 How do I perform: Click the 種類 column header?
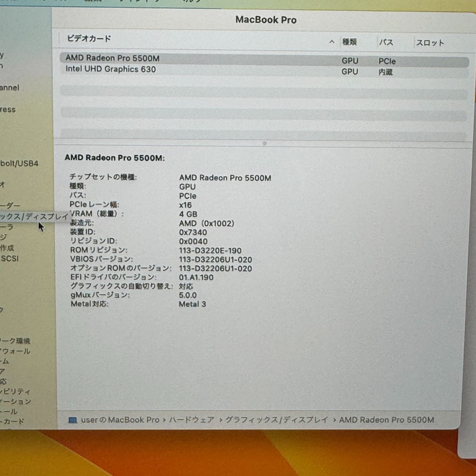[349, 42]
